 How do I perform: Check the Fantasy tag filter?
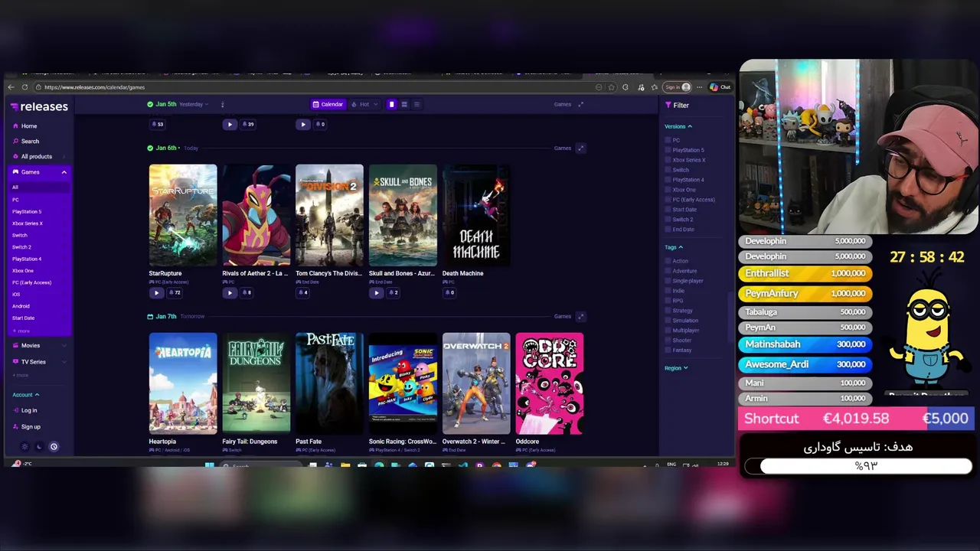point(668,350)
